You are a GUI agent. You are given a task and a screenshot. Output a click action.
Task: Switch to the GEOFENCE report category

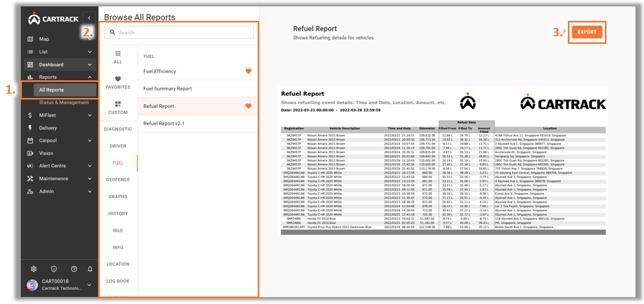tap(118, 180)
